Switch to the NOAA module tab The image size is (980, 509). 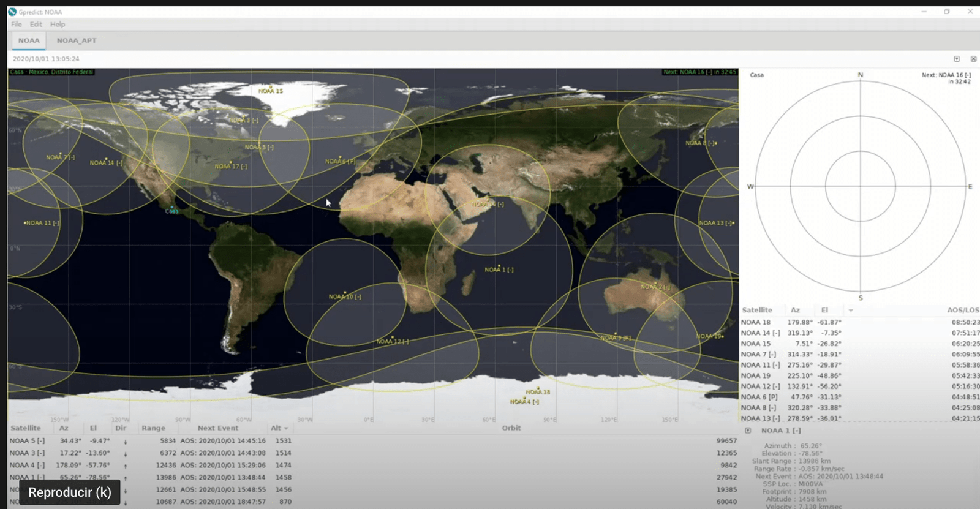29,40
